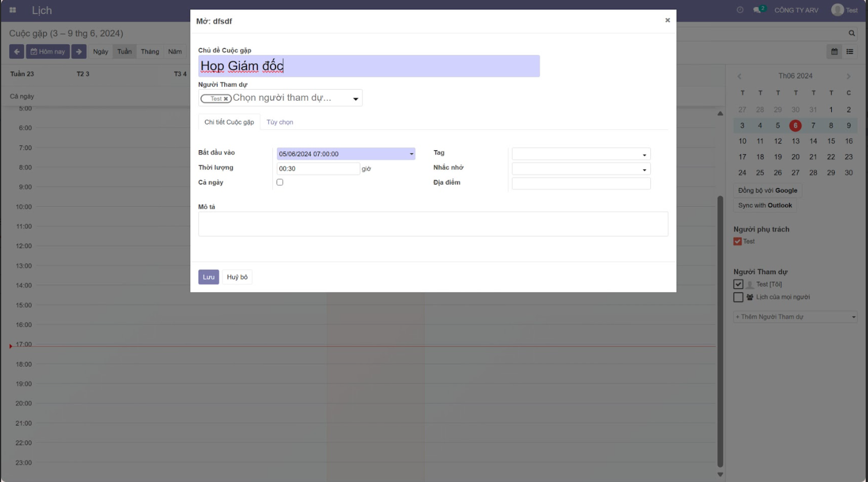Expand the Tag dropdown
This screenshot has width=868, height=482.
coord(644,154)
